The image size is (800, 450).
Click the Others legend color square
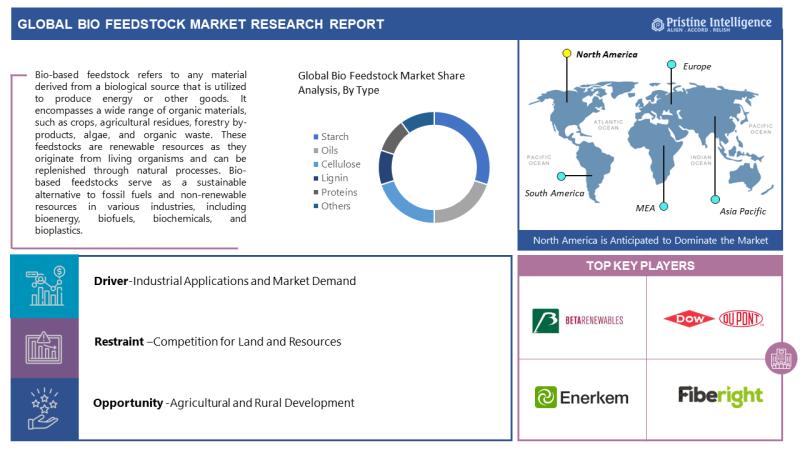point(316,206)
